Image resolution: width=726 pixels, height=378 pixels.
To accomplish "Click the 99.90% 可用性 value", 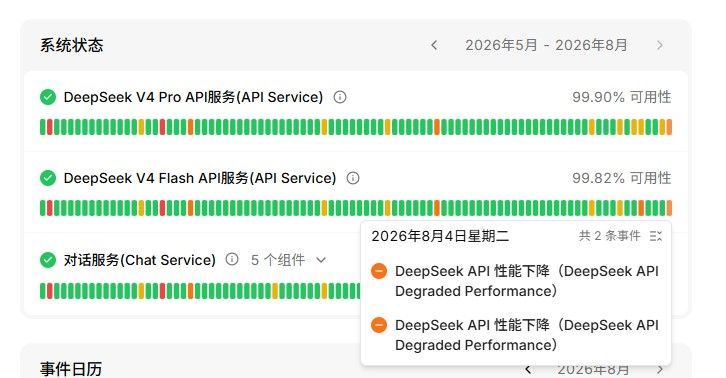I will click(621, 97).
